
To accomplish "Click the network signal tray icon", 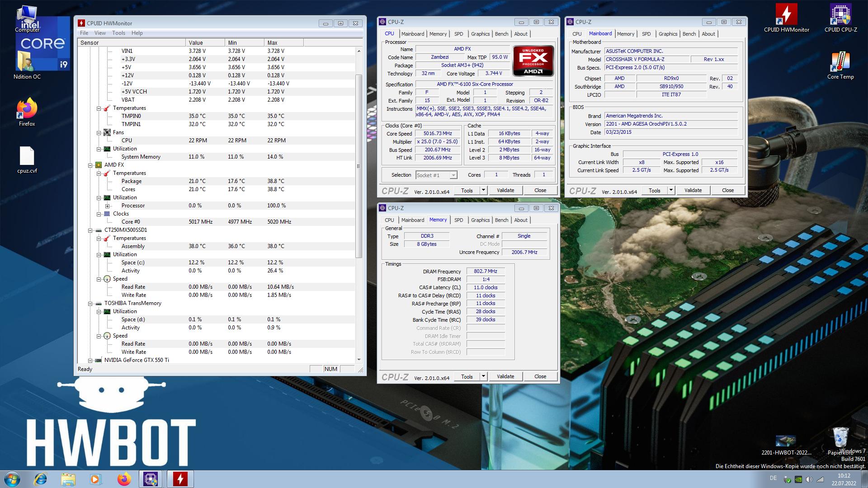I will click(820, 479).
